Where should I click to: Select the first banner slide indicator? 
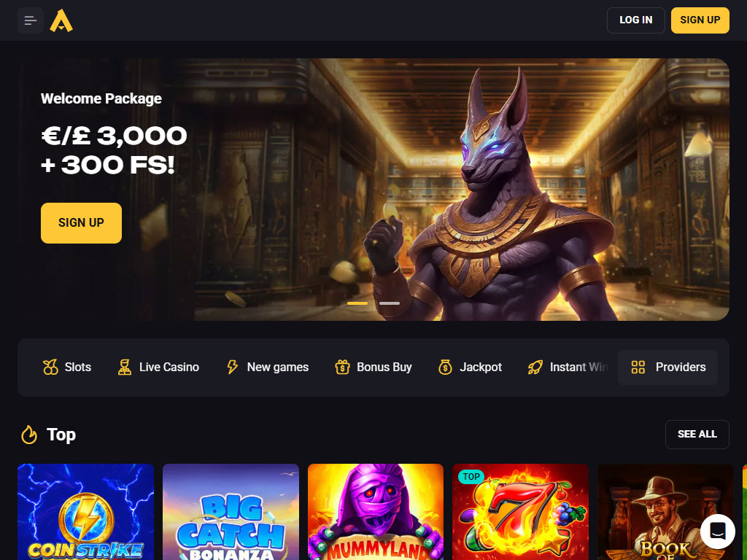click(x=357, y=303)
